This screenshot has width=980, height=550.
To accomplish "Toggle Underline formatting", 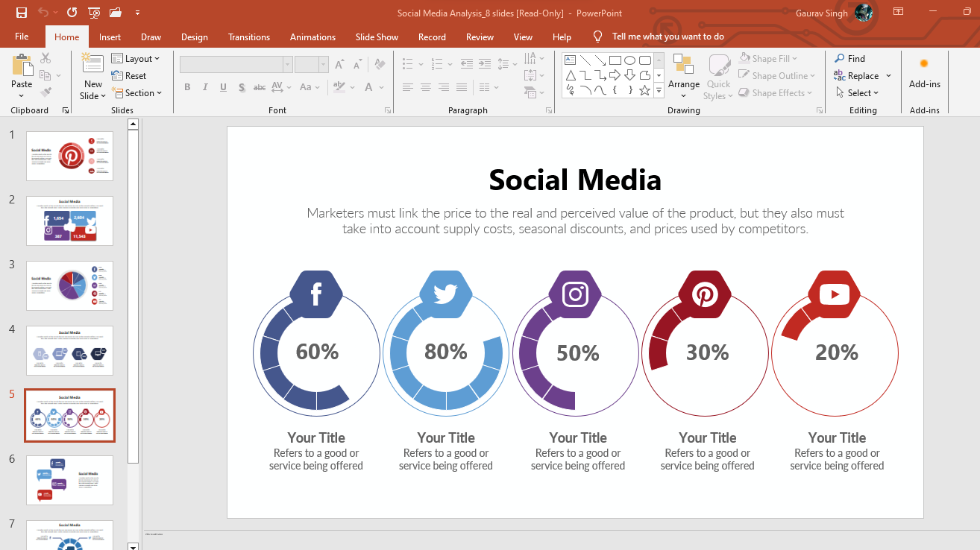I will tap(223, 87).
